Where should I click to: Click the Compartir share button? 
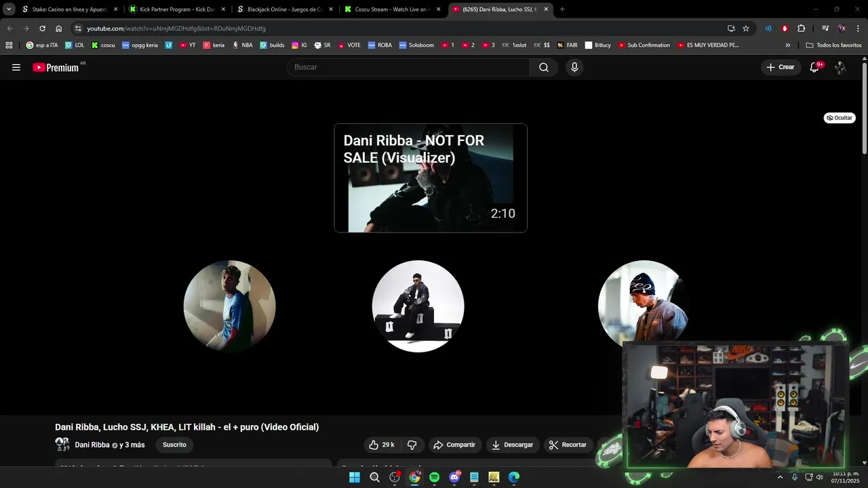[454, 445]
